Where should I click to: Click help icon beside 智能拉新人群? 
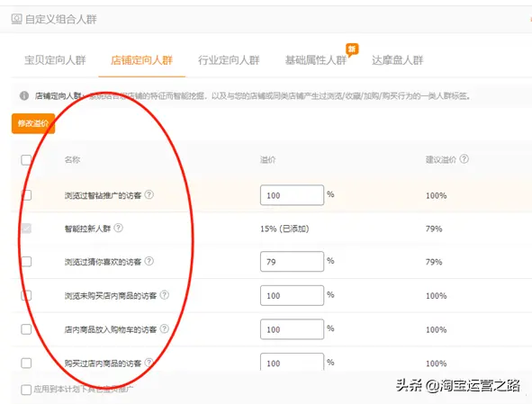click(118, 228)
